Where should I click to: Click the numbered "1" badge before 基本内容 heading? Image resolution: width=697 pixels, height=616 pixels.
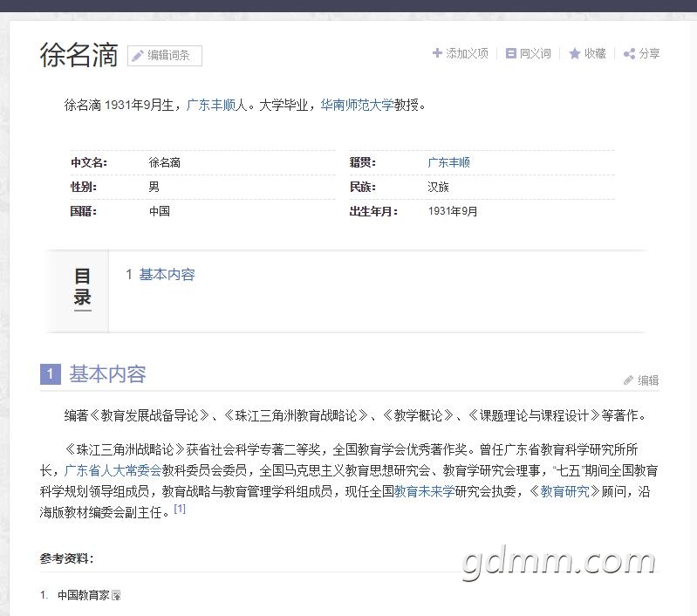click(50, 374)
